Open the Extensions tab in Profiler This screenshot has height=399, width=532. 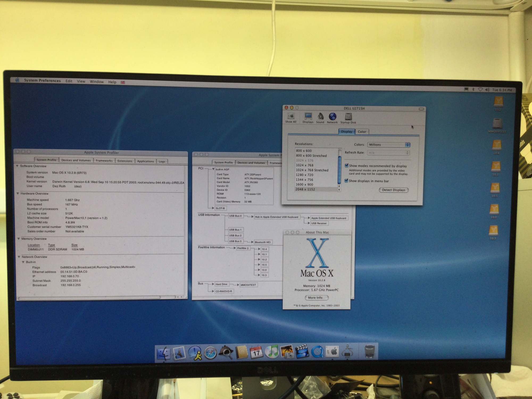click(125, 161)
